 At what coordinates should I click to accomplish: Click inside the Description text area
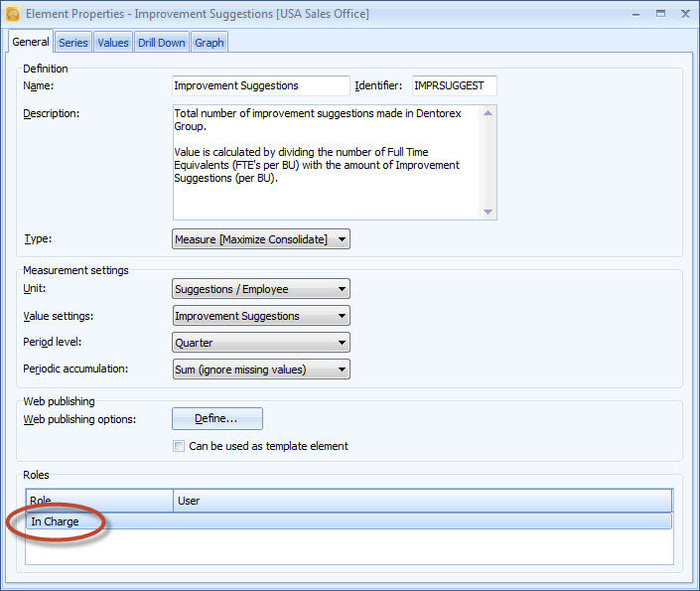click(x=328, y=161)
